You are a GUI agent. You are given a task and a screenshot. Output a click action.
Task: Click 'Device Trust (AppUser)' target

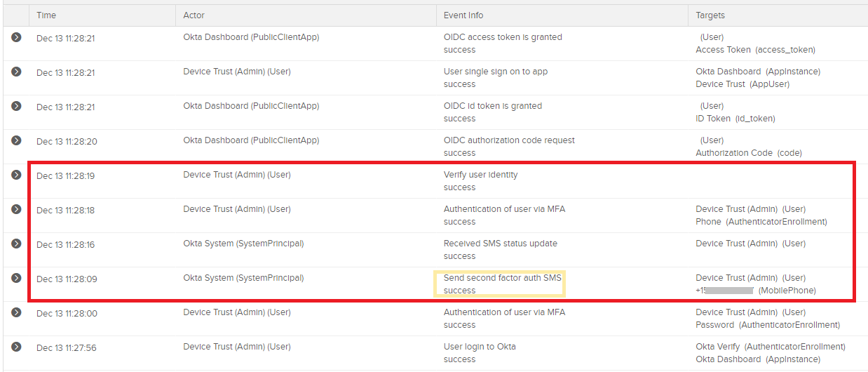(x=742, y=84)
